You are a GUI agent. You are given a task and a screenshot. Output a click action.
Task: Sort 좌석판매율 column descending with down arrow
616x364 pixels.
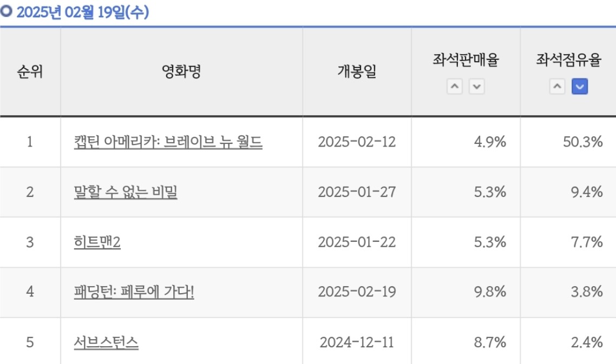tap(476, 87)
